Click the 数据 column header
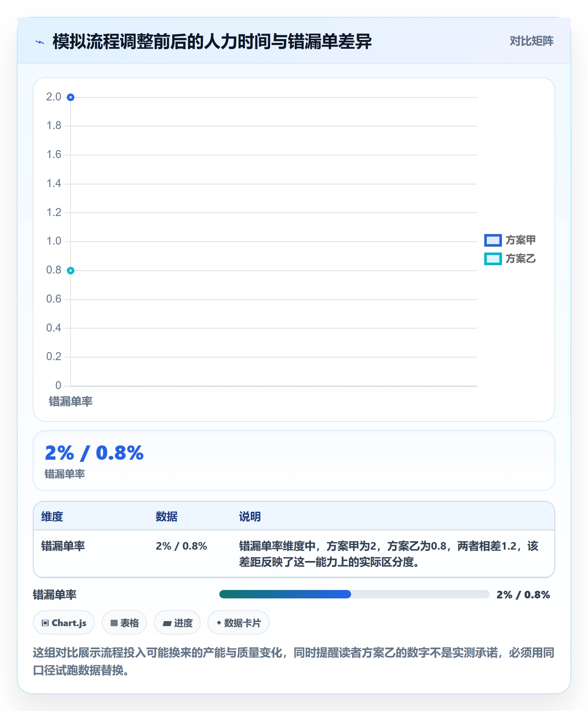This screenshot has width=588, height=711. click(x=166, y=516)
